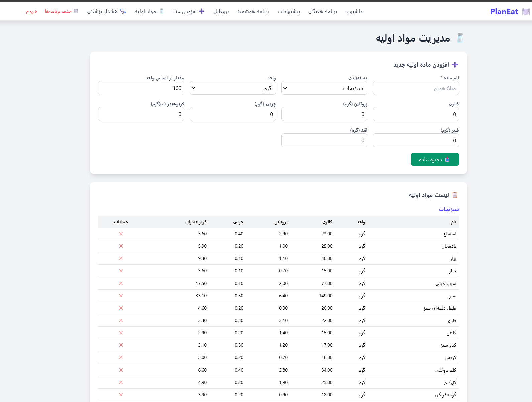Click حذف برنامه‌ها link
Viewport: 532px width, 402px height.
[62, 11]
